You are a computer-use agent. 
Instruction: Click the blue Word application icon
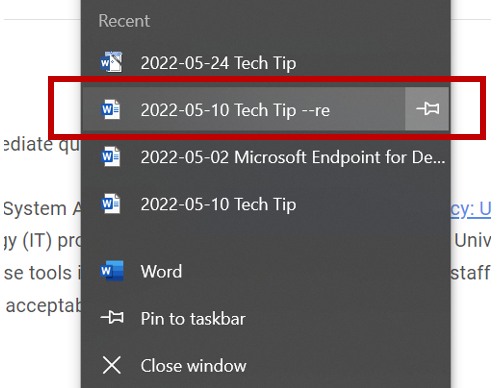click(x=112, y=271)
